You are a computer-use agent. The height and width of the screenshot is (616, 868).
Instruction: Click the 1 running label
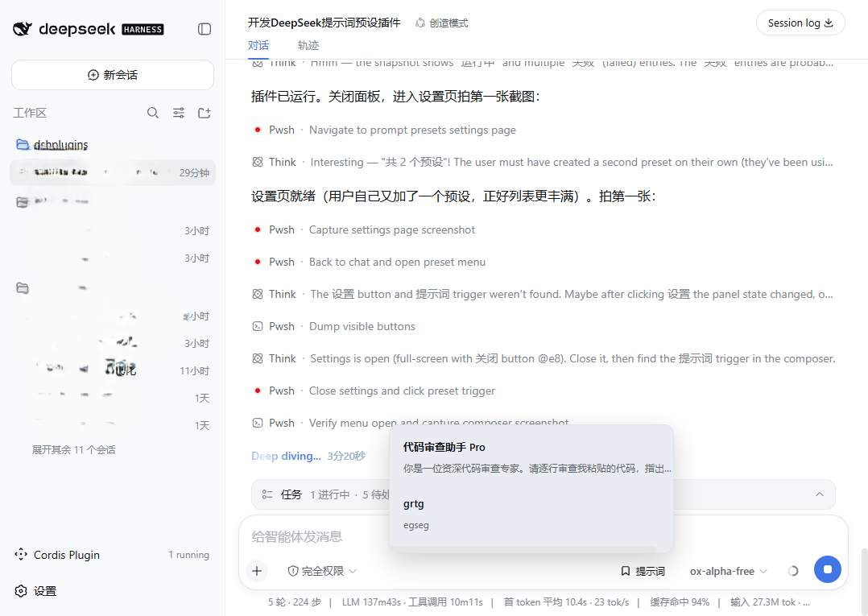coord(188,555)
